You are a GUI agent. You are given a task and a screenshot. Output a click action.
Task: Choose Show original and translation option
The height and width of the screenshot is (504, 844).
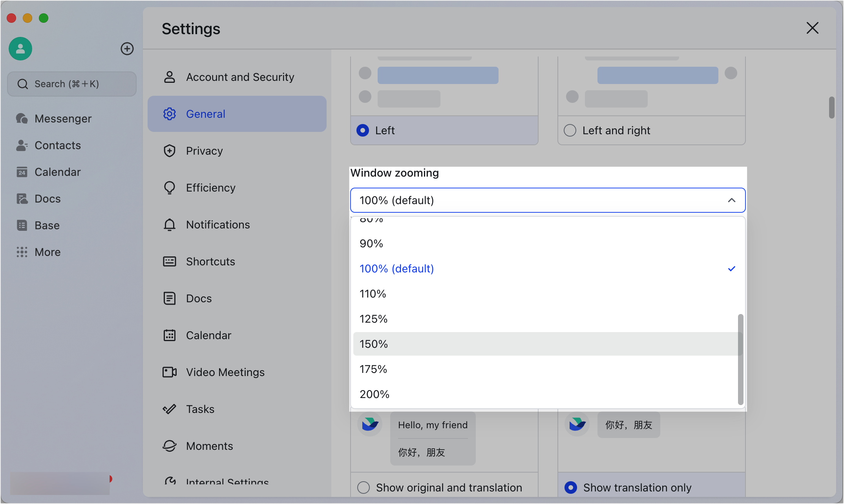364,488
